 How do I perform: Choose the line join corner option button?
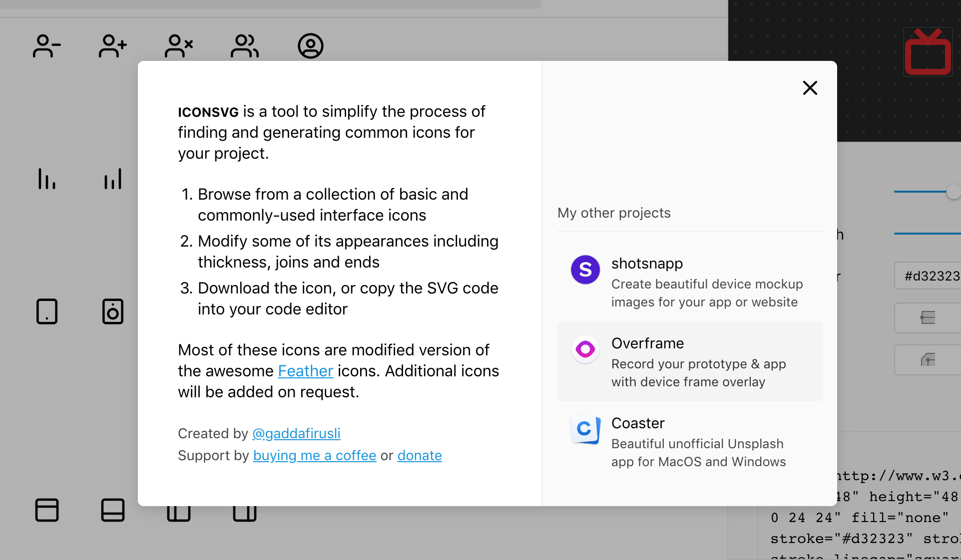tap(928, 359)
